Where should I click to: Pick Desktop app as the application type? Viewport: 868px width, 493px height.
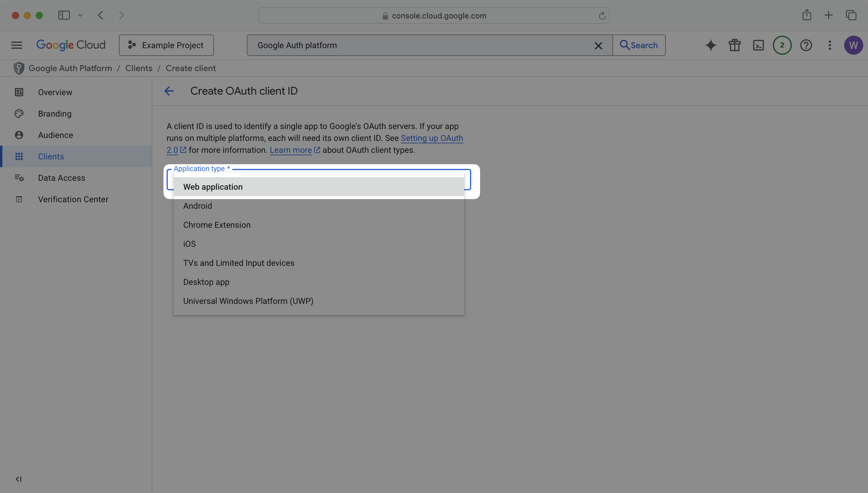pos(206,282)
